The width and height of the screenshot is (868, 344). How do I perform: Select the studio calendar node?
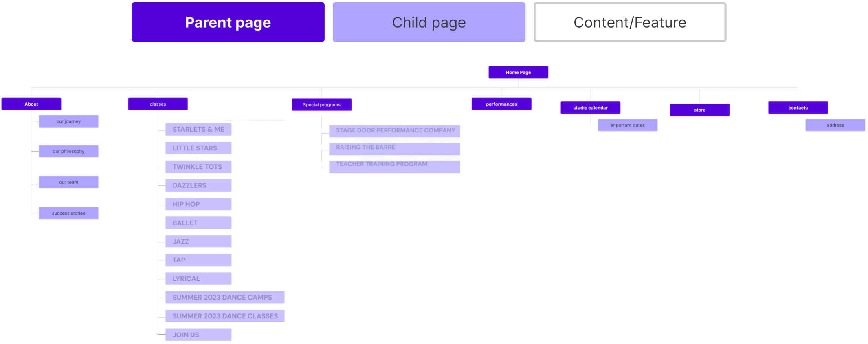coord(590,108)
